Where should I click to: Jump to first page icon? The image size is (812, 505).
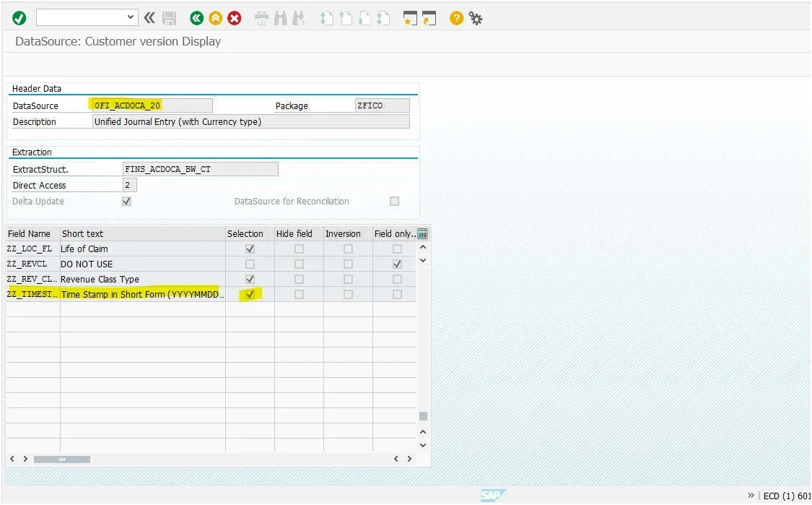point(326,19)
